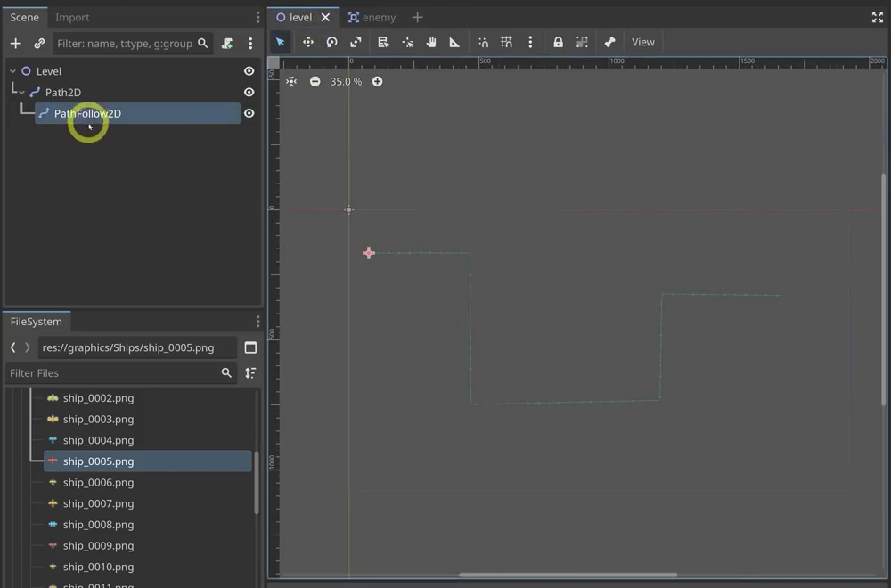891x588 pixels.
Task: Open the list selectable nodes tool
Action: pos(383,42)
